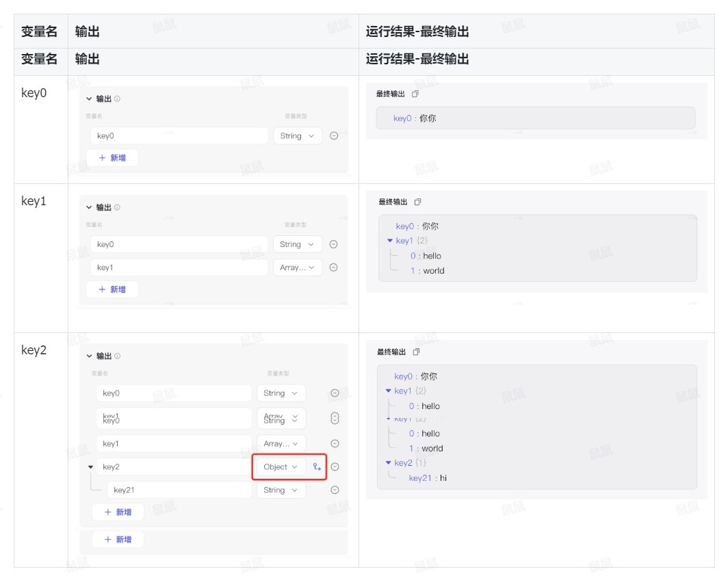The image size is (728, 578).
Task: Open the String type dropdown for key21
Action: point(281,490)
